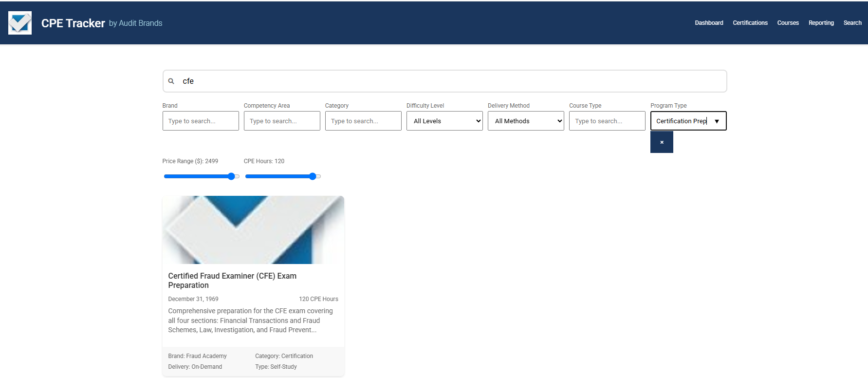868x378 pixels.
Task: Open the CFE Exam Preparation course thumbnail
Action: (x=253, y=230)
